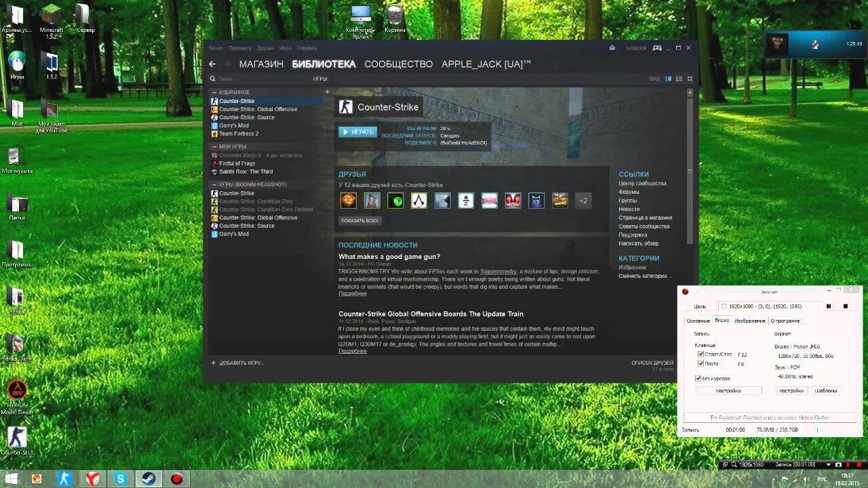868x488 pixels.
Task: Open the Steam menu
Action: coord(216,48)
